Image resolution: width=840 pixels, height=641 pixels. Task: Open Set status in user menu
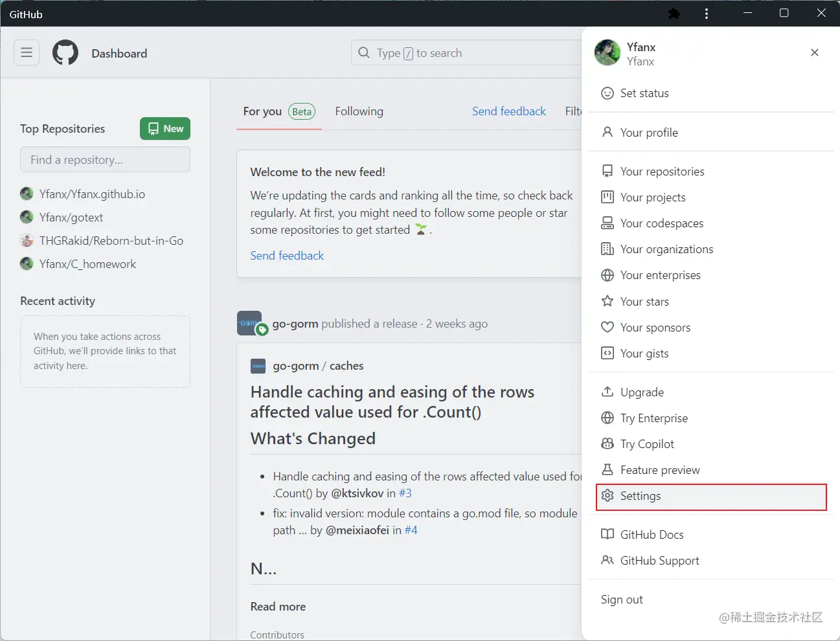pyautogui.click(x=711, y=93)
